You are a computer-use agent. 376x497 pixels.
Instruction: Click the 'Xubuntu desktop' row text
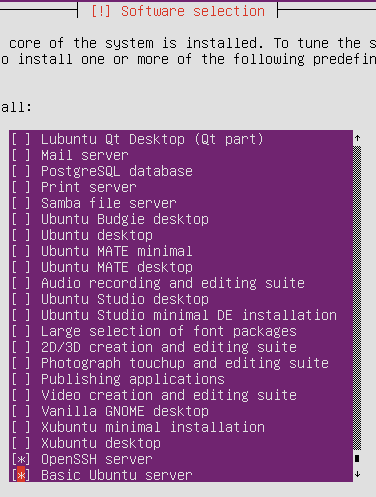101,443
